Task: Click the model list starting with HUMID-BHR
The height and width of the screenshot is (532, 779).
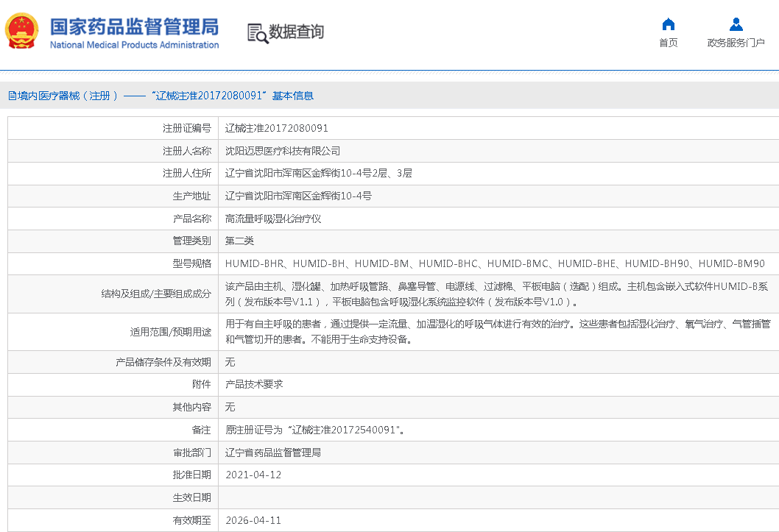Action: coord(495,263)
